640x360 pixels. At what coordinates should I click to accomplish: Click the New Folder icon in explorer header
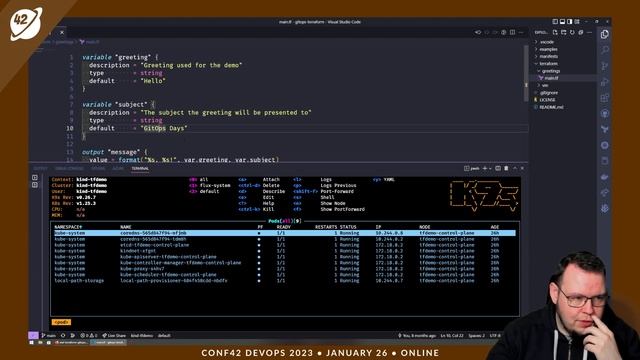[564, 32]
